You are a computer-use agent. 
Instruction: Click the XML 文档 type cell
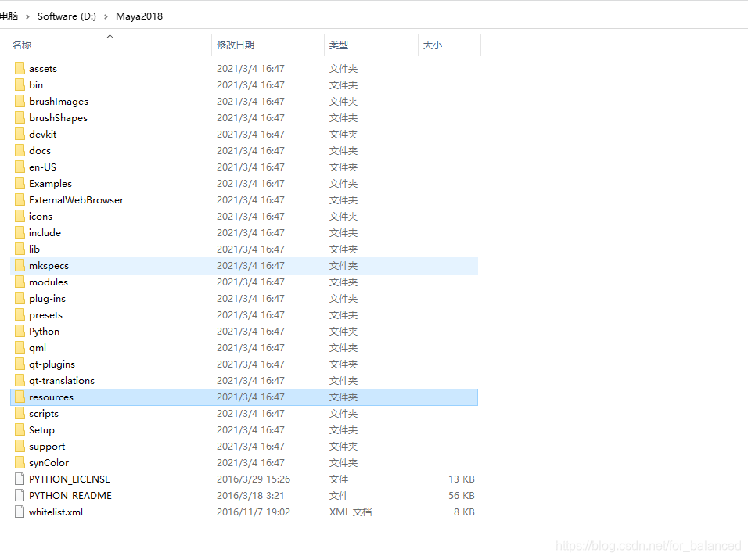pos(351,512)
